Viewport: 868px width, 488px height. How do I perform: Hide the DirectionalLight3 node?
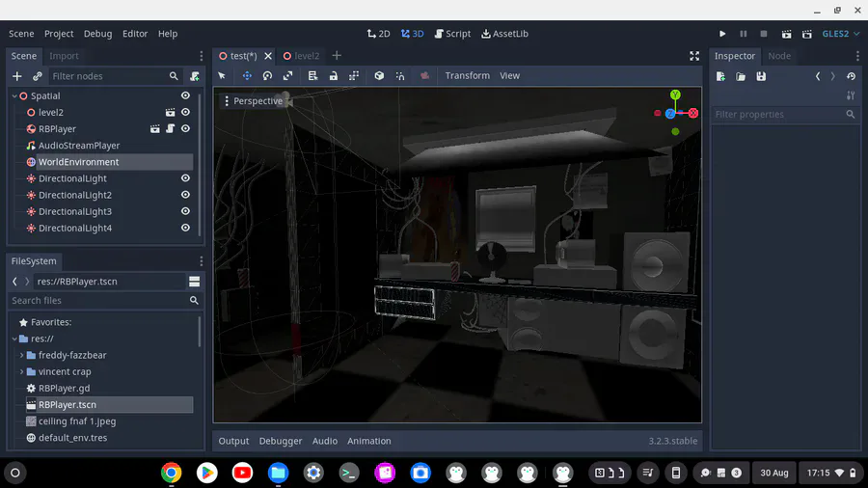pos(185,211)
